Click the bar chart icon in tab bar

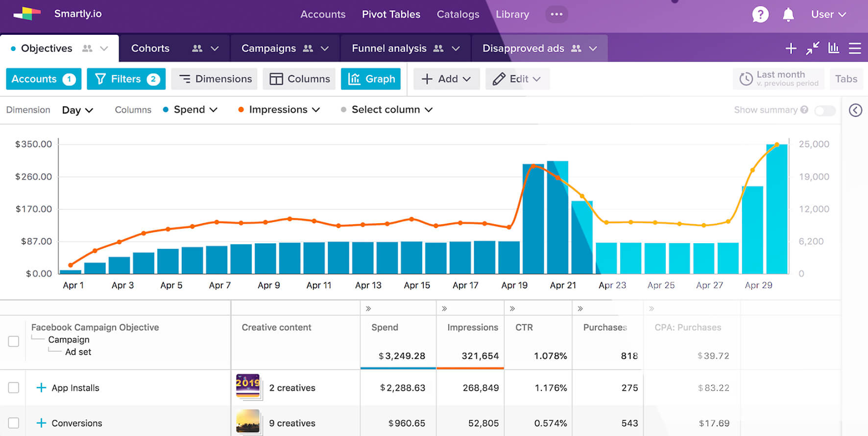[x=834, y=48]
